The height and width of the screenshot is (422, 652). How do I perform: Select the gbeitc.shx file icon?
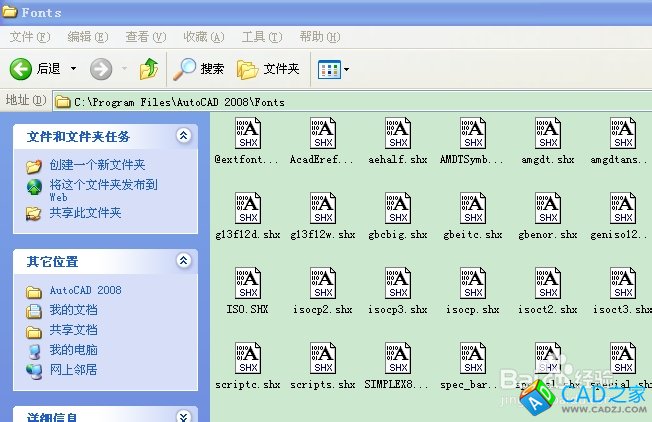473,208
